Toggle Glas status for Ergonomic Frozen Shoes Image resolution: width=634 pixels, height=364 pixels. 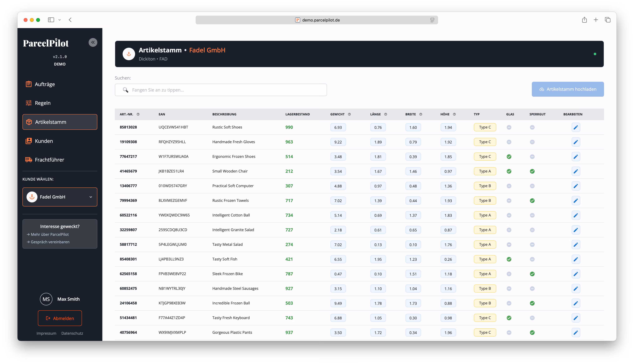pos(509,157)
